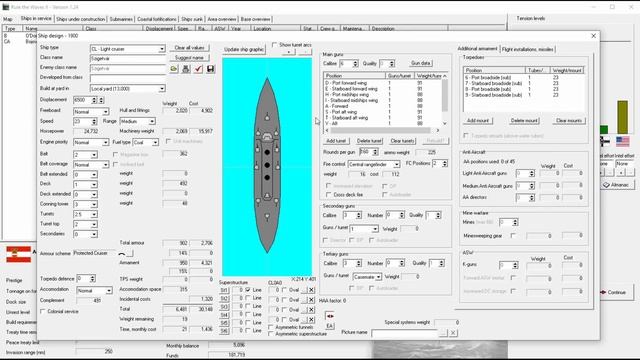Toggle Cross deck fire checkbox
Viewport: 640px width, 360px height.
tap(329, 195)
